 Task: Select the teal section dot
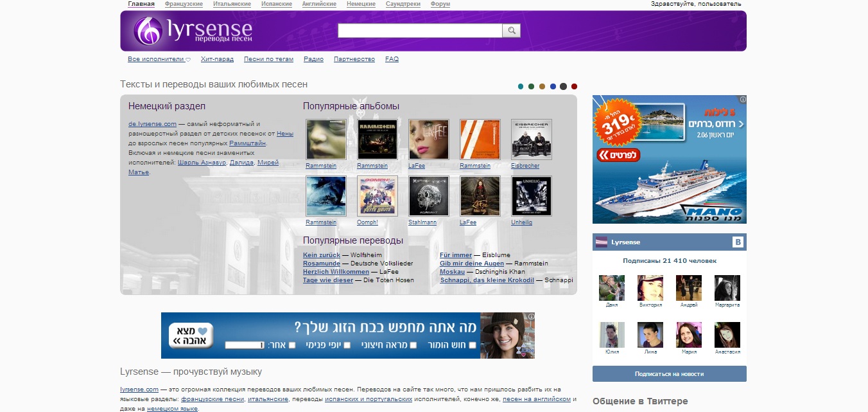pos(521,86)
